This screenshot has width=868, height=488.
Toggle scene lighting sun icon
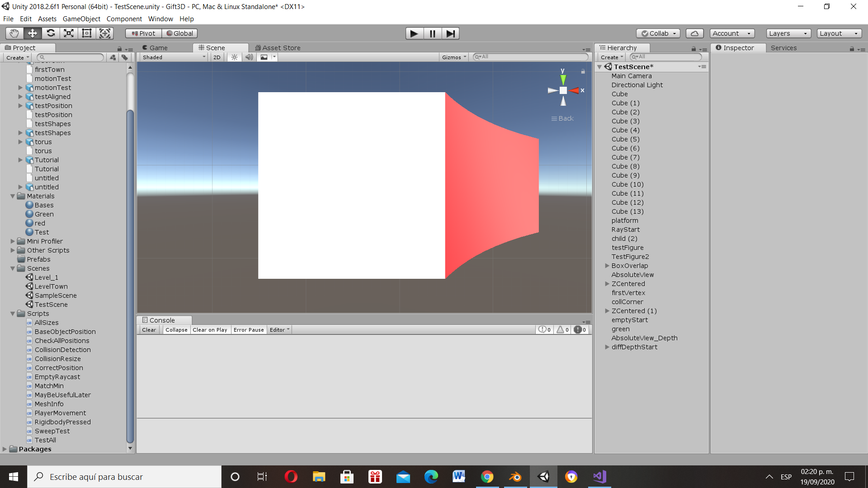[x=234, y=57]
